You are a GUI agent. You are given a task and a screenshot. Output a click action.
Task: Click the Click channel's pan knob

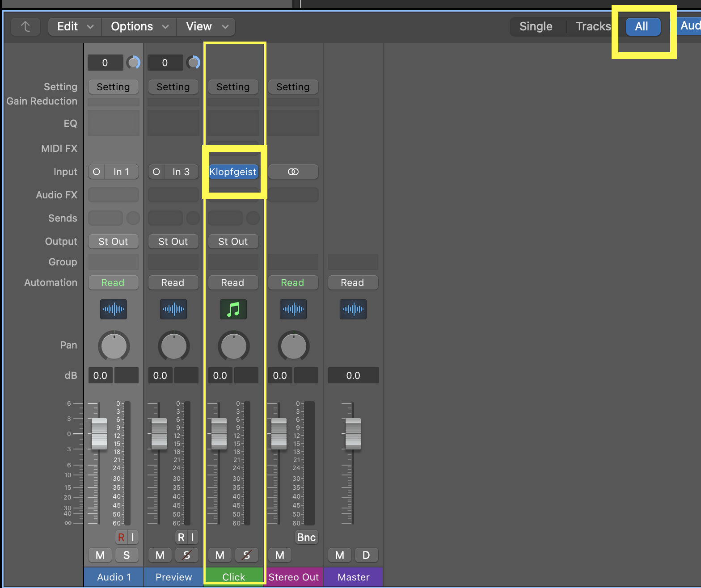click(x=233, y=346)
